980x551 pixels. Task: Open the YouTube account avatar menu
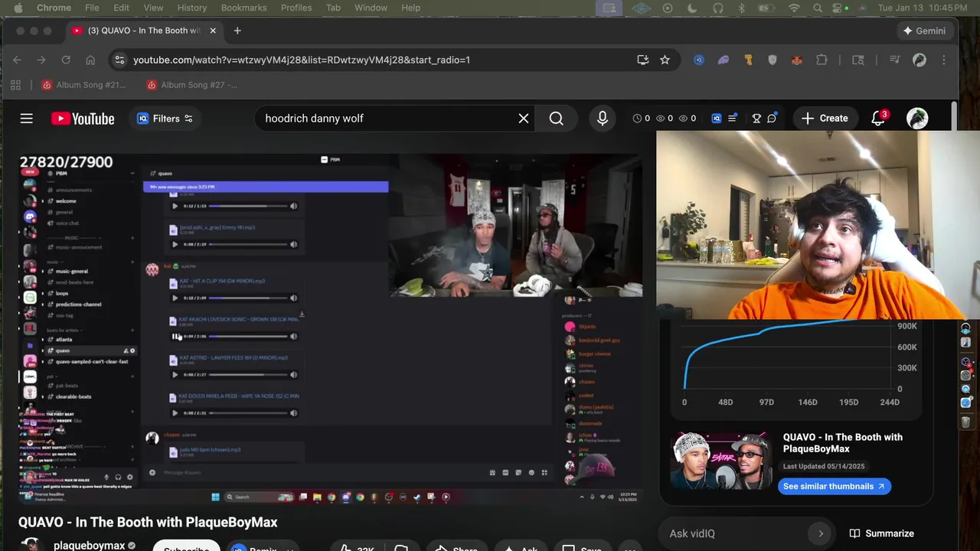coord(917,119)
